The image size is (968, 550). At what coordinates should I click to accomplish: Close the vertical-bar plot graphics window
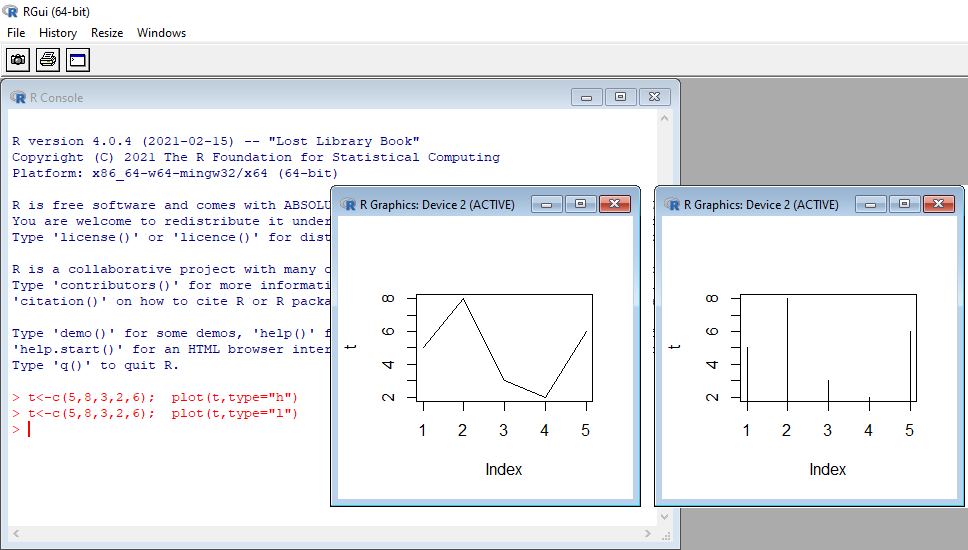938,204
